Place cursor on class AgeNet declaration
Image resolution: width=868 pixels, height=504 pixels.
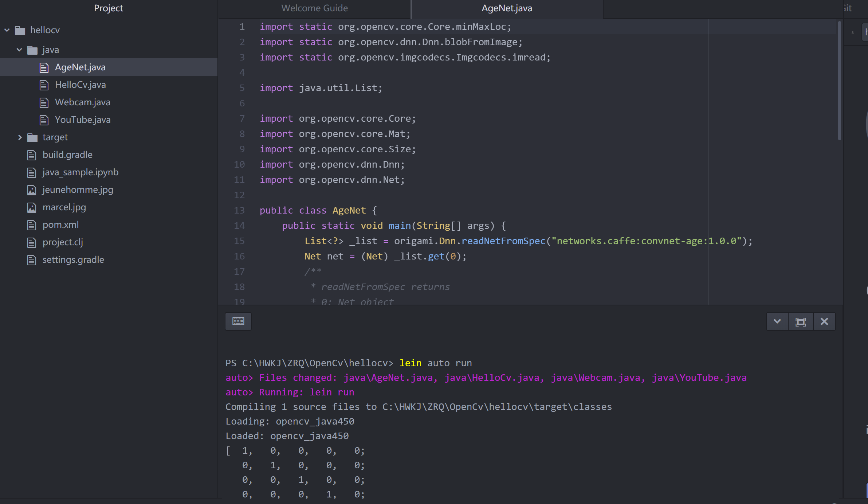point(318,210)
